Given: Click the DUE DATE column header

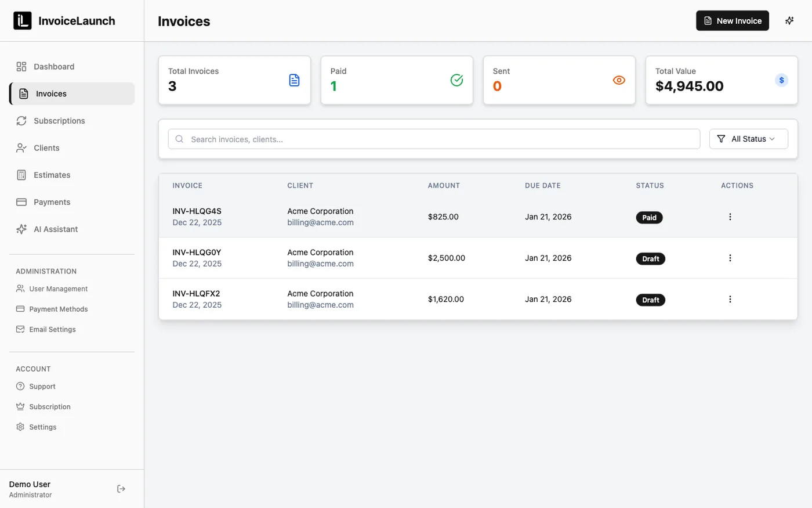Looking at the screenshot, I should click(543, 186).
